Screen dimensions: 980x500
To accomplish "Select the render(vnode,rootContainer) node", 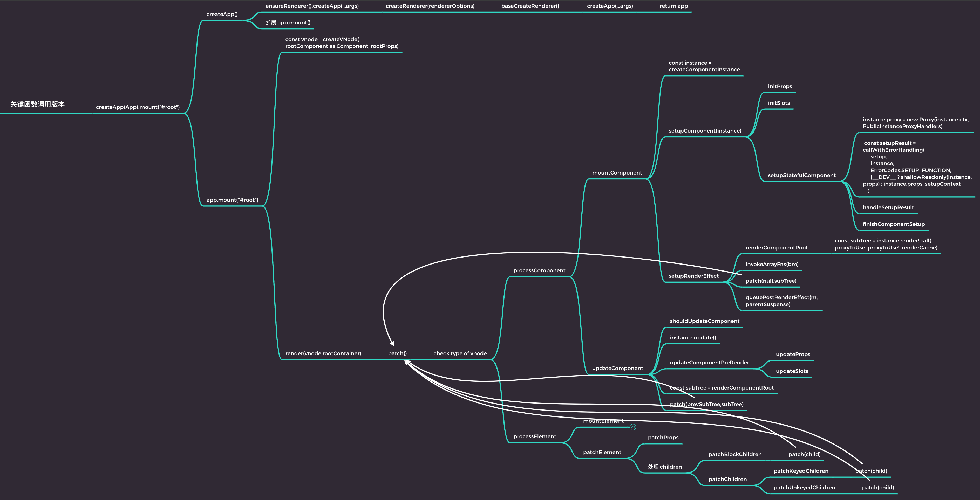I will pyautogui.click(x=323, y=354).
